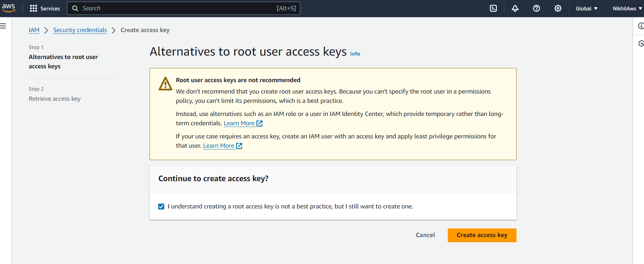Open first Learn More link about IAM roles
Viewport: 644px width, 264px height.
(243, 123)
